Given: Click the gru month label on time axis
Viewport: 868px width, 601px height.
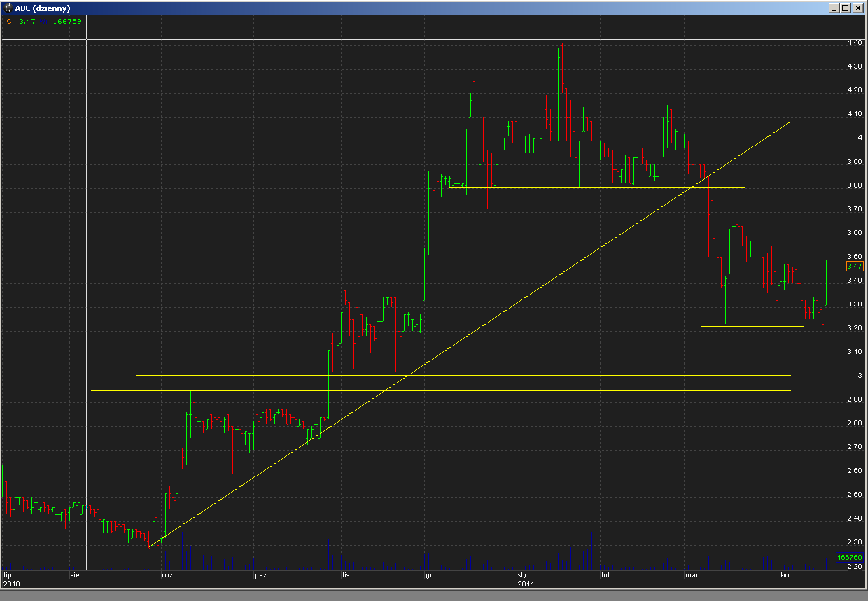Looking at the screenshot, I should pos(431,575).
